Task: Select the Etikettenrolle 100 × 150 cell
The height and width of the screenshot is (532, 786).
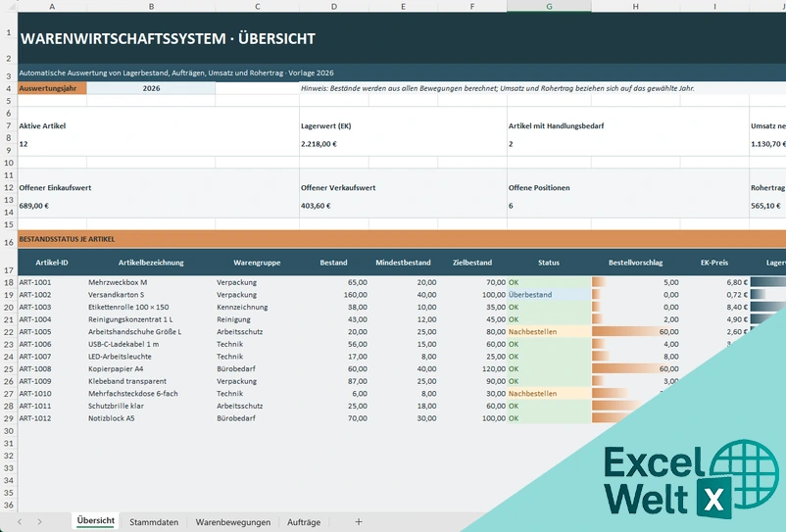Action: 151,307
